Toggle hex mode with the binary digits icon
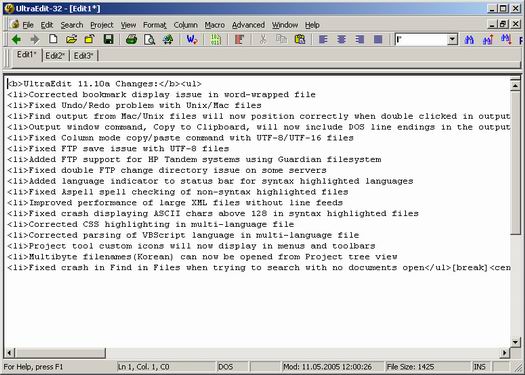This screenshot has height=375, width=525. point(216,40)
